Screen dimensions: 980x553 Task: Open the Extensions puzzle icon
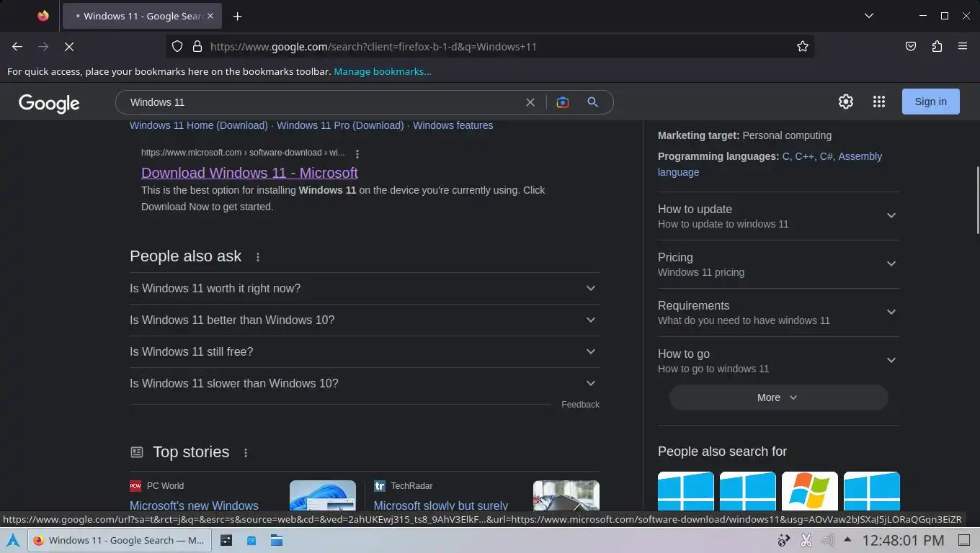click(x=937, y=46)
